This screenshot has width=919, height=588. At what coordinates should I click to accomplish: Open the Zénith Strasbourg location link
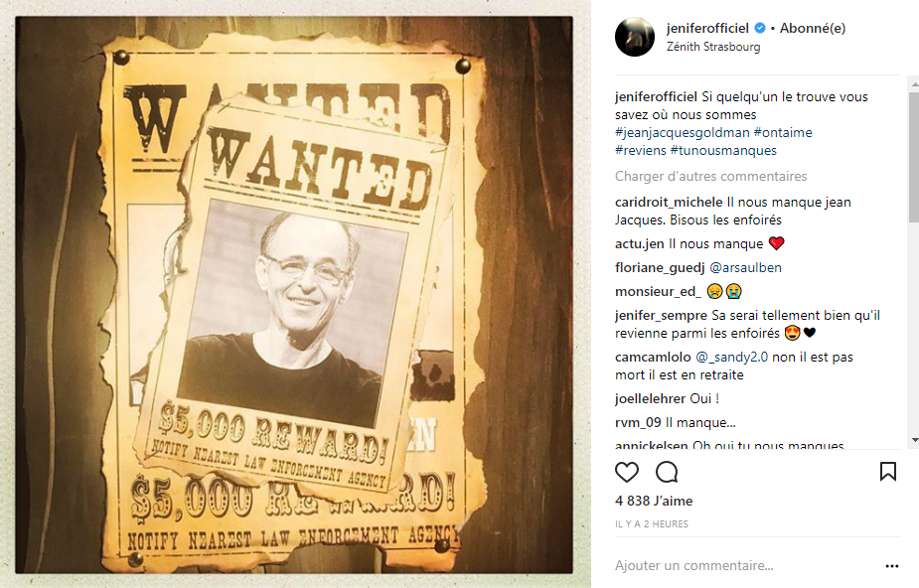point(713,47)
